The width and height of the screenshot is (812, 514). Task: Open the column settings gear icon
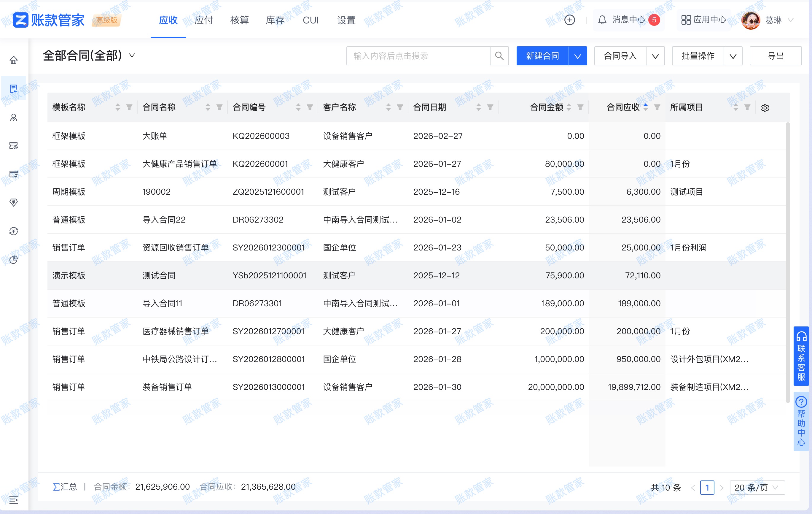pyautogui.click(x=765, y=107)
